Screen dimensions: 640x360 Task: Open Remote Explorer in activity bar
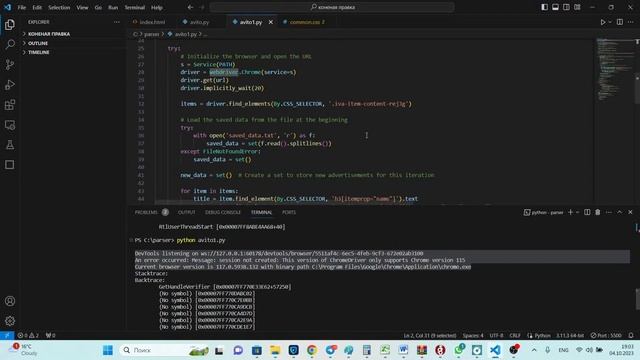pyautogui.click(x=10, y=125)
